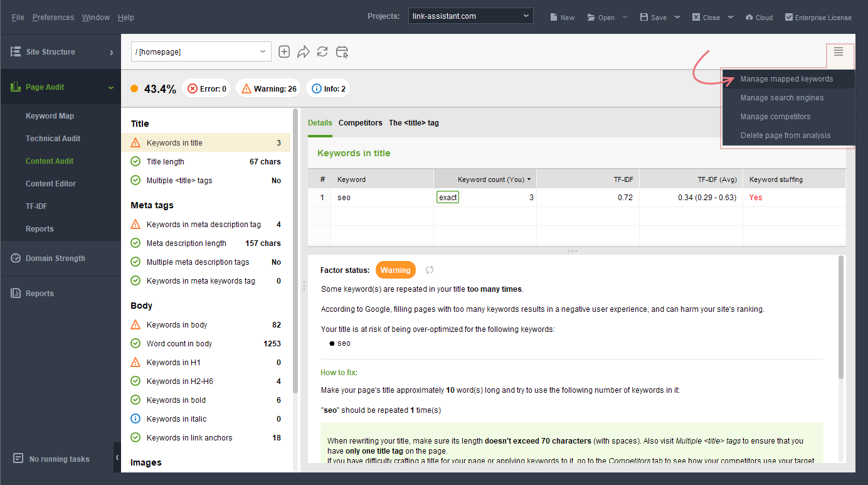
Task: Select Keywords in link anchors row
Action: (206, 437)
